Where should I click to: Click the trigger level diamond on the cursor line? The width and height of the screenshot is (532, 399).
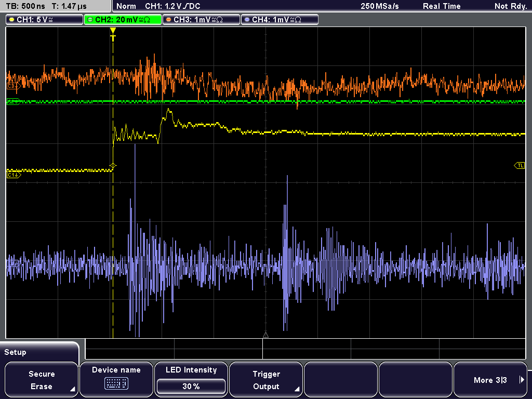point(113,166)
